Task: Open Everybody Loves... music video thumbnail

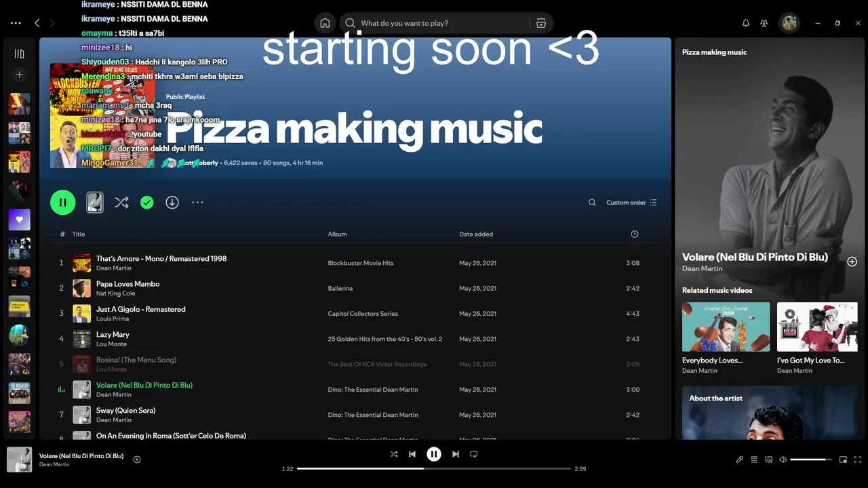Action: (726, 327)
